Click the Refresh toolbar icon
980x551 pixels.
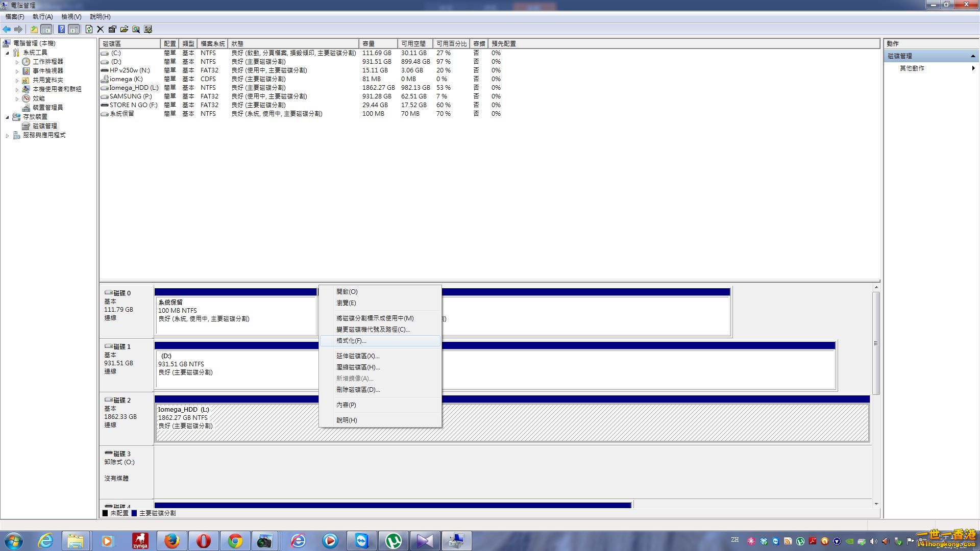pyautogui.click(x=89, y=29)
